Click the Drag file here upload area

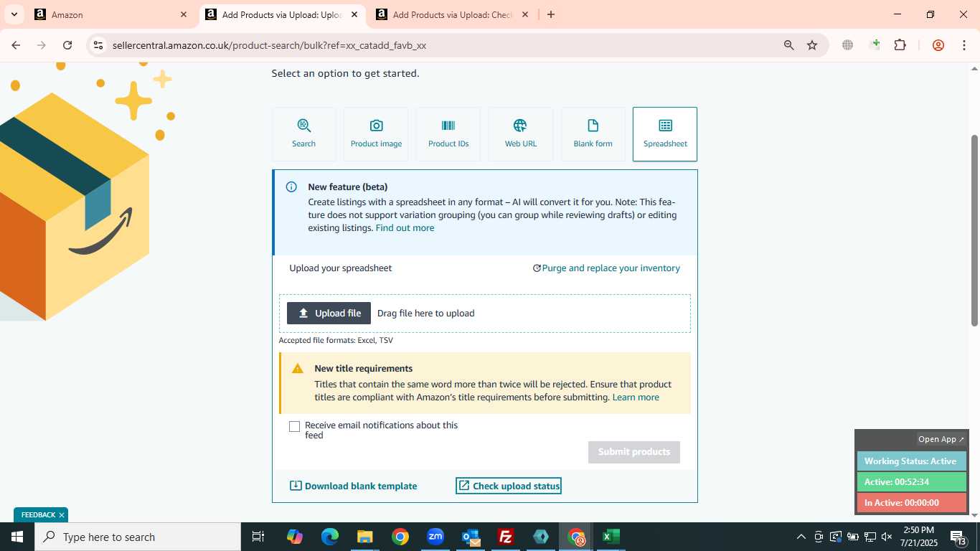pos(485,314)
